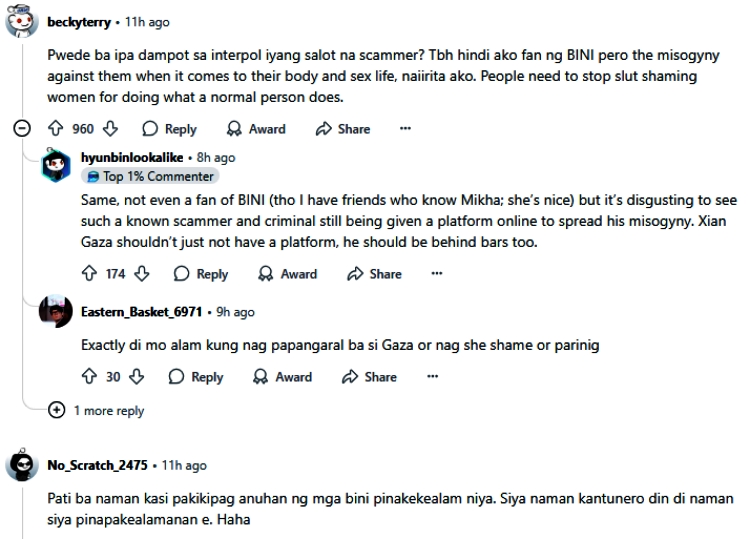Viewport: 750px width, 539px height.
Task: Open more options on beckyterry's comment
Action: coord(405,129)
